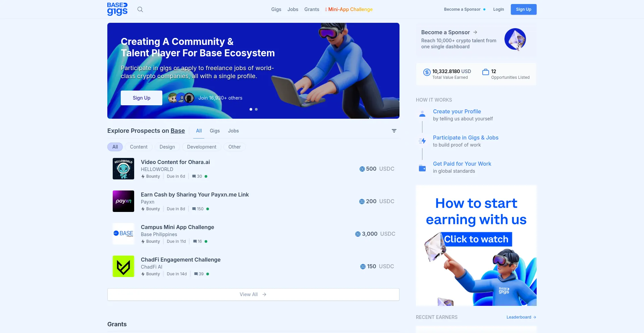
Task: Click USDC coin icon next to 500
Action: pos(362,169)
